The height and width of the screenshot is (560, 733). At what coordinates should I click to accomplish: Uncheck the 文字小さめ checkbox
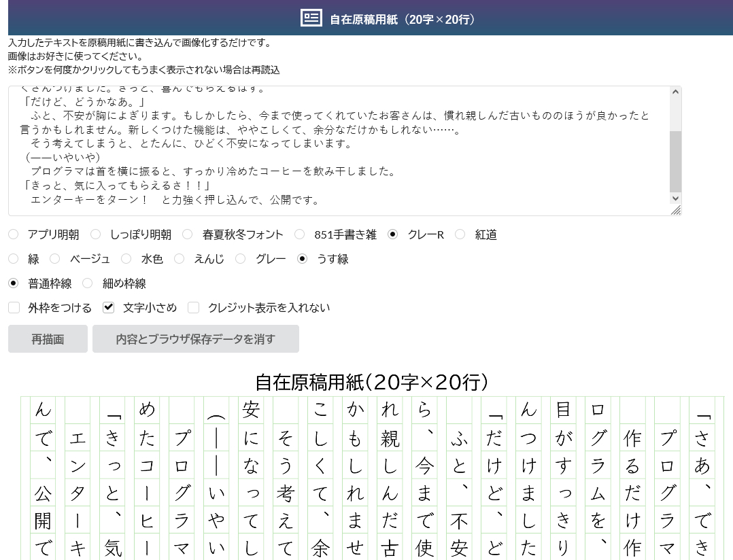[109, 308]
